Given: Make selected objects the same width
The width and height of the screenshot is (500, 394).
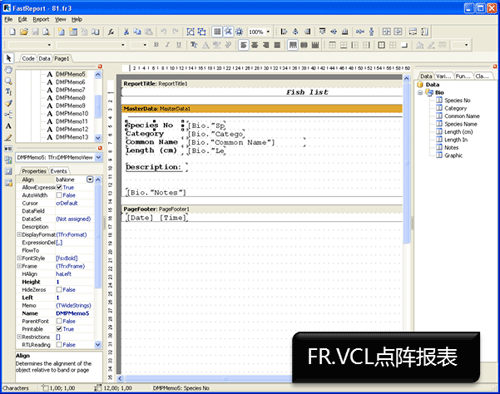Looking at the screenshot, I should 413,32.
